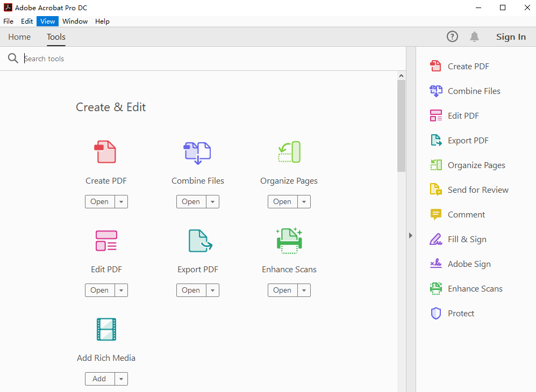This screenshot has width=536, height=392.
Task: Open the Help question mark icon
Action: click(452, 37)
